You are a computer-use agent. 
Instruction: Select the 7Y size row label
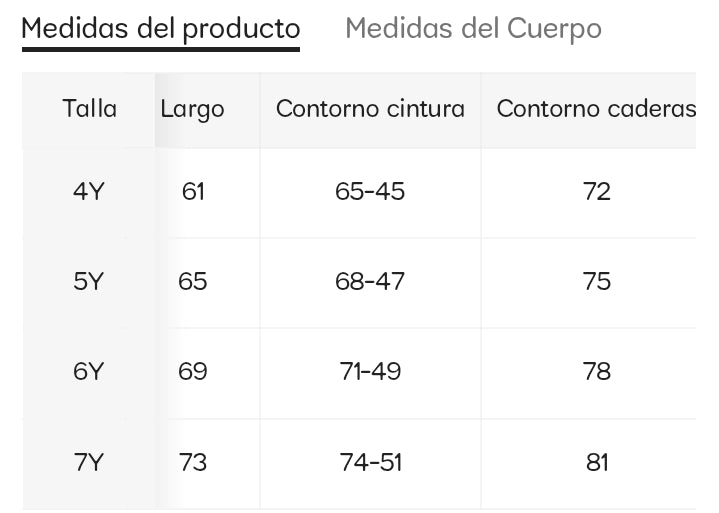[89, 462]
